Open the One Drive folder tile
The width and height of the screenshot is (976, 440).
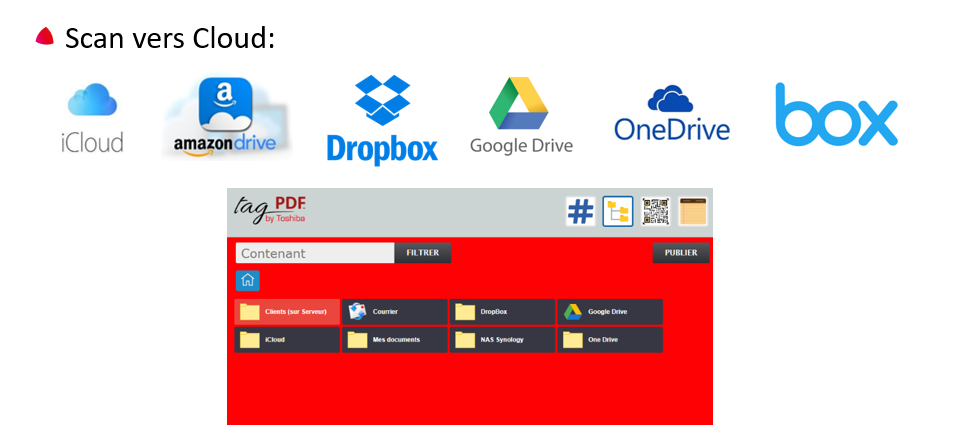[x=610, y=340]
